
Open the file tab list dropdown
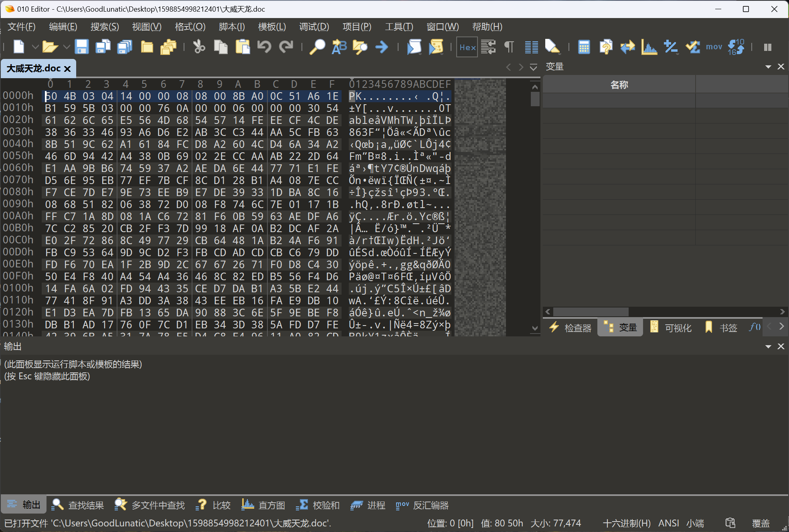point(533,67)
